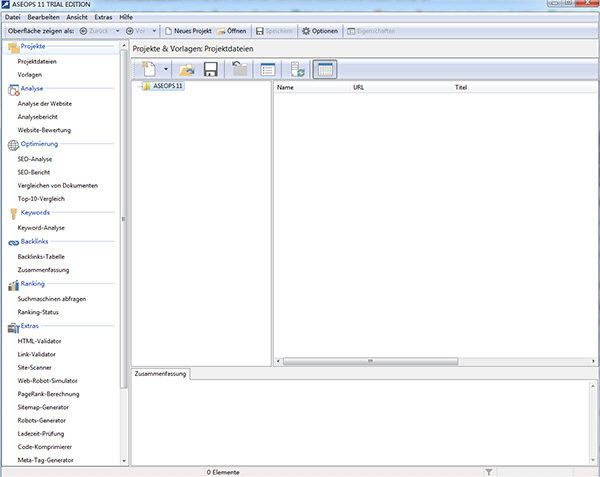Open Backlinks-Tabelle in the sidebar

click(x=41, y=257)
